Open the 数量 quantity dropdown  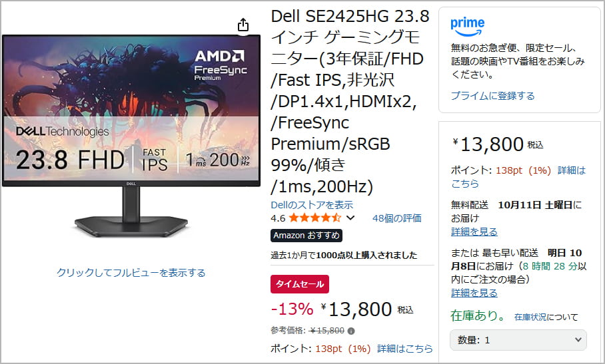click(x=518, y=340)
